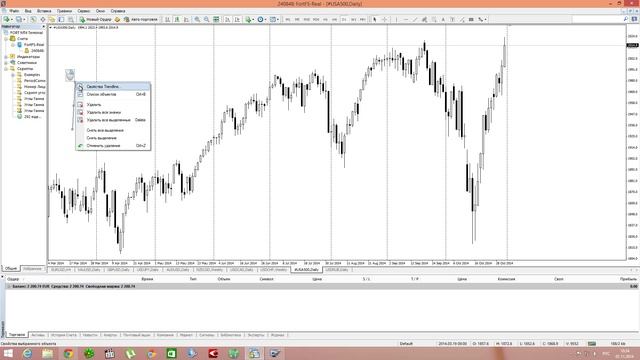640x360 pixels.
Task: Click the MetaEditor icon after Новый Ордер
Action: pos(118,19)
